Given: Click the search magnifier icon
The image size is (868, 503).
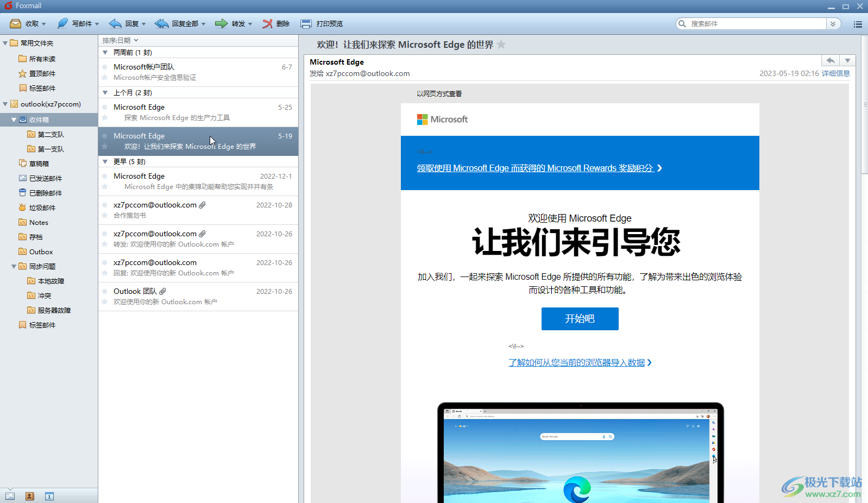Looking at the screenshot, I should point(682,23).
